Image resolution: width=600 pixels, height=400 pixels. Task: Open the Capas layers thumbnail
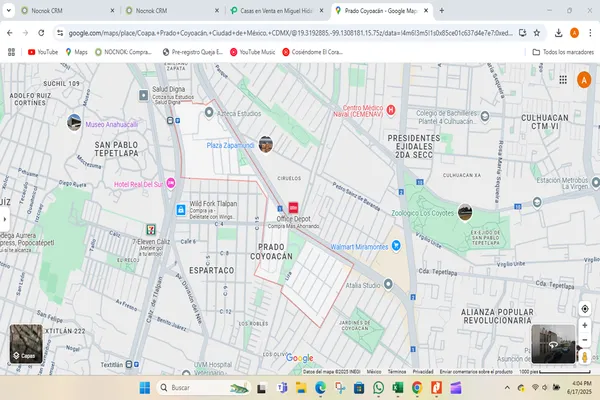(x=26, y=344)
